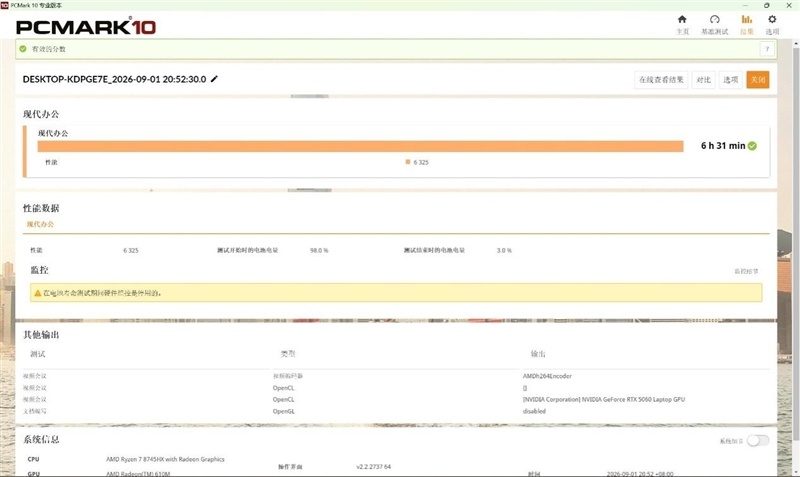Viewport: 800px width, 477px height.
Task: Click the OpenGL type cell
Action: point(284,411)
